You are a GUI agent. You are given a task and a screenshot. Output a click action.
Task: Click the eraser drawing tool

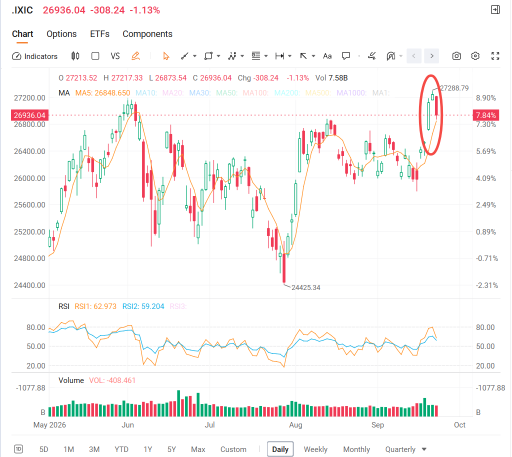click(372, 56)
